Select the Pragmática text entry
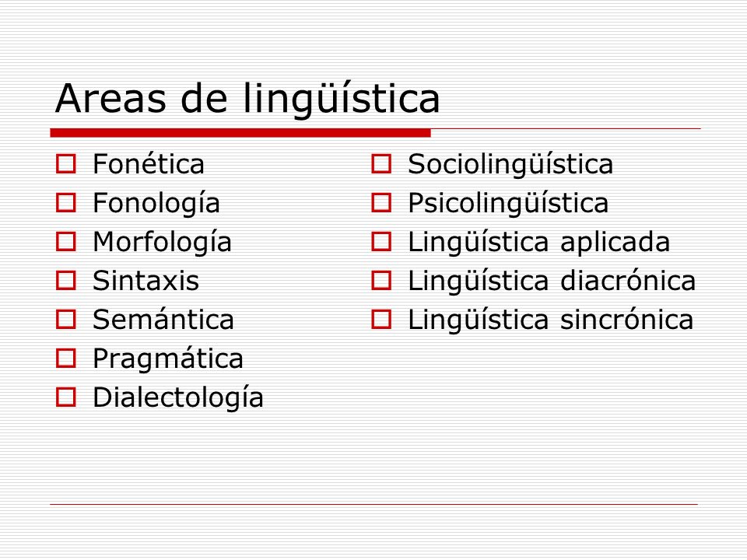 [x=168, y=358]
